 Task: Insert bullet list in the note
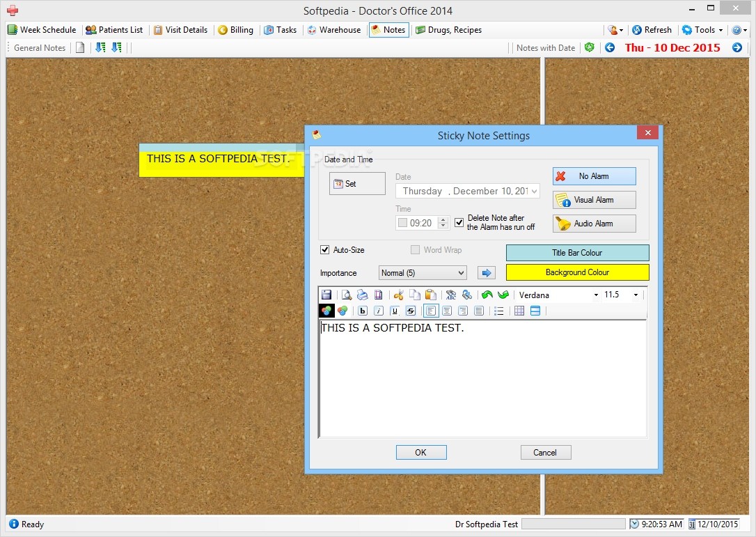(499, 311)
